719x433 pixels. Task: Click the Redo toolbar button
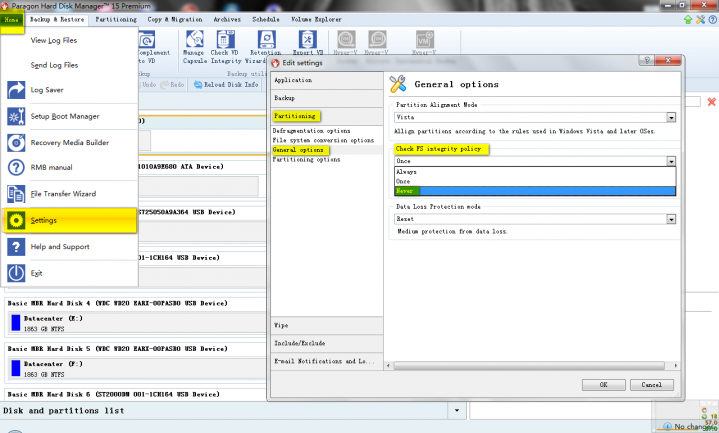[x=172, y=85]
